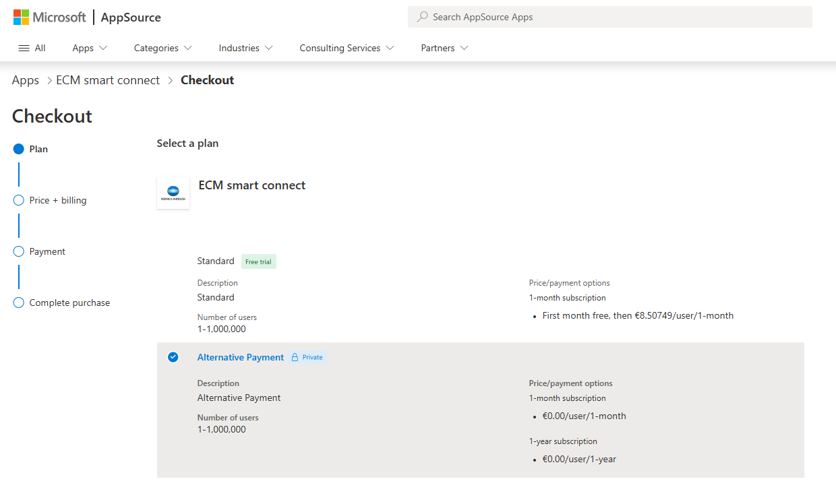Click the Microsoft logo

[50, 18]
